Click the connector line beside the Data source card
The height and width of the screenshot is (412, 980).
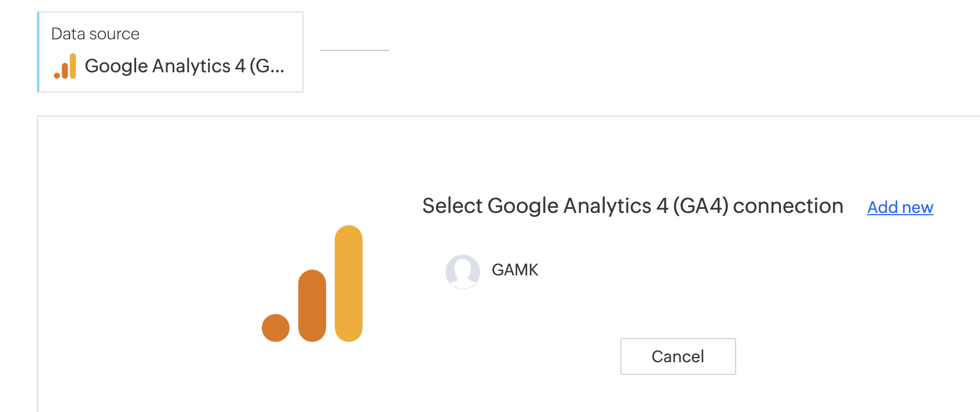coord(354,50)
